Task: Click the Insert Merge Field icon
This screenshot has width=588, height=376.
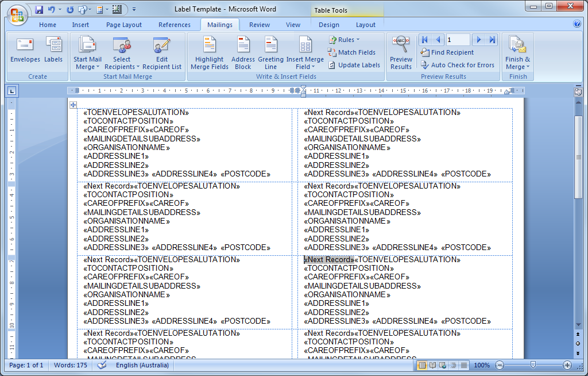Action: (305, 45)
